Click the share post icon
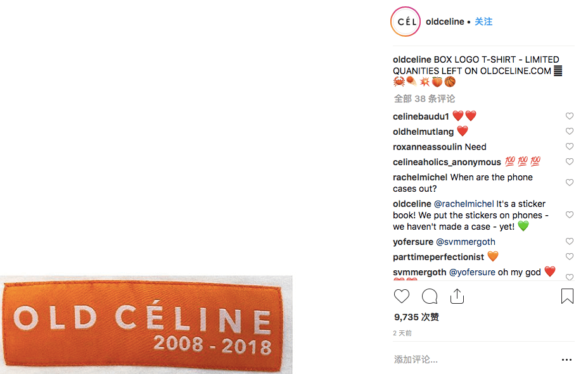Viewport: 588px width, 374px height. [x=457, y=296]
